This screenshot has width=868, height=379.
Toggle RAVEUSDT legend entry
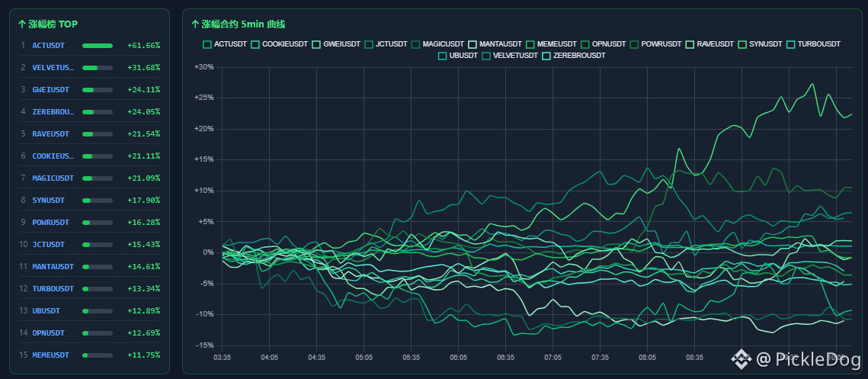(x=709, y=43)
